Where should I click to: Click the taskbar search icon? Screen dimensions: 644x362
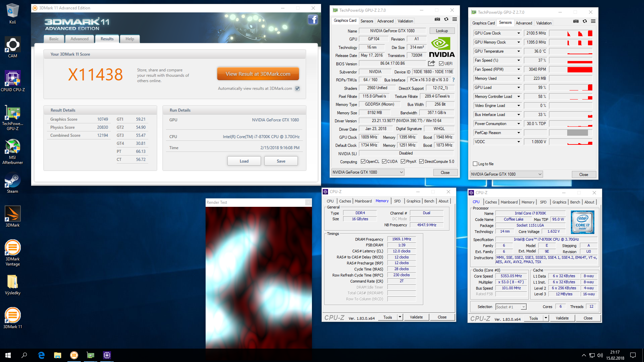coord(24,355)
